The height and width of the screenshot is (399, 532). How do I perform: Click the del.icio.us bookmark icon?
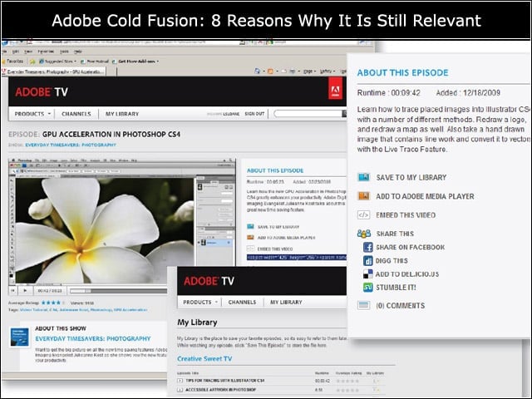point(367,273)
